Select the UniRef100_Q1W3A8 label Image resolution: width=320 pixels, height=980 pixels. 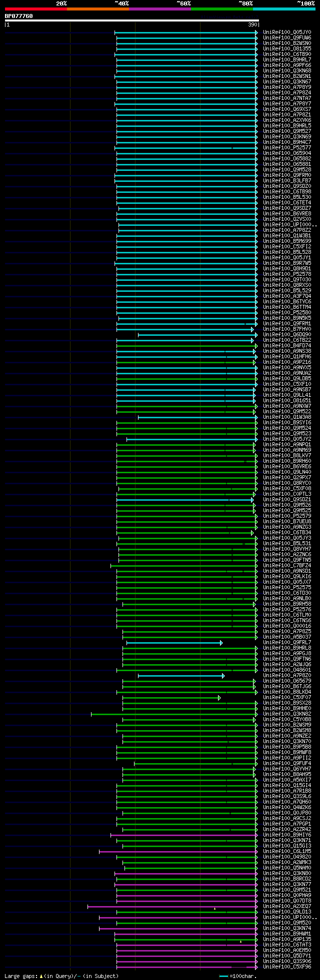pos(287,417)
